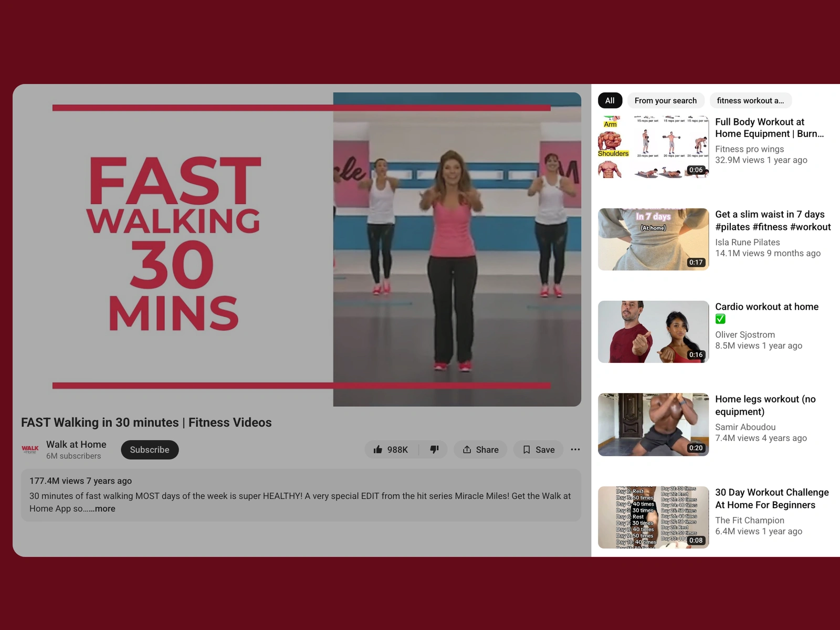
Task: Click the FAST Walking in 30 minutes title
Action: (146, 423)
